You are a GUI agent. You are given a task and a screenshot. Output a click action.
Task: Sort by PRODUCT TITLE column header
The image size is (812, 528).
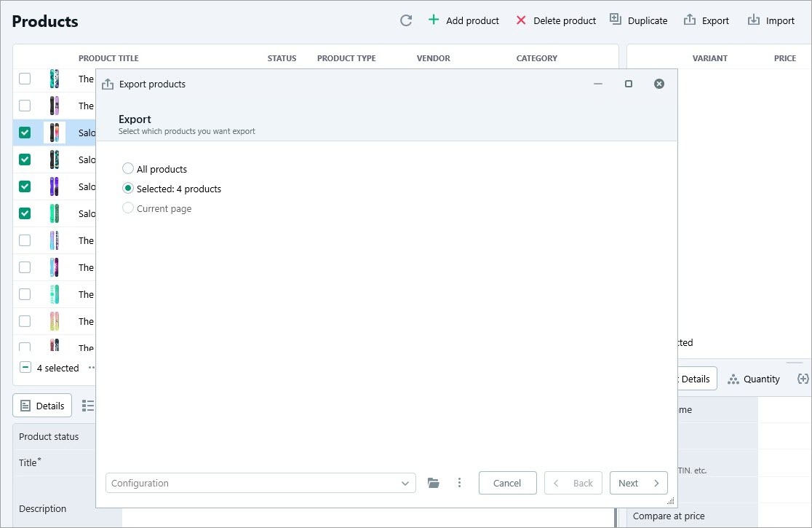pos(108,58)
